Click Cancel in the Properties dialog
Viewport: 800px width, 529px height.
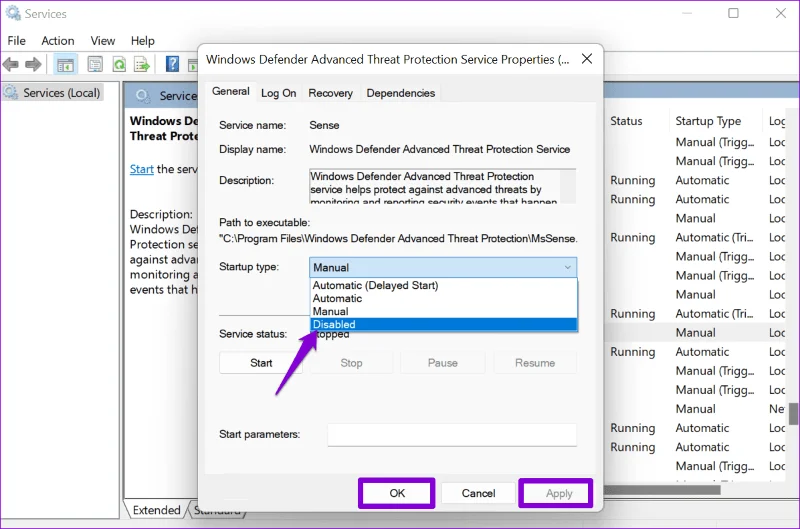(x=478, y=493)
